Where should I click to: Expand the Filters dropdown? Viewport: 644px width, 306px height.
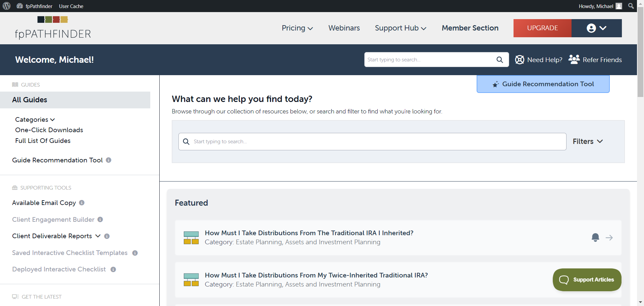[588, 142]
